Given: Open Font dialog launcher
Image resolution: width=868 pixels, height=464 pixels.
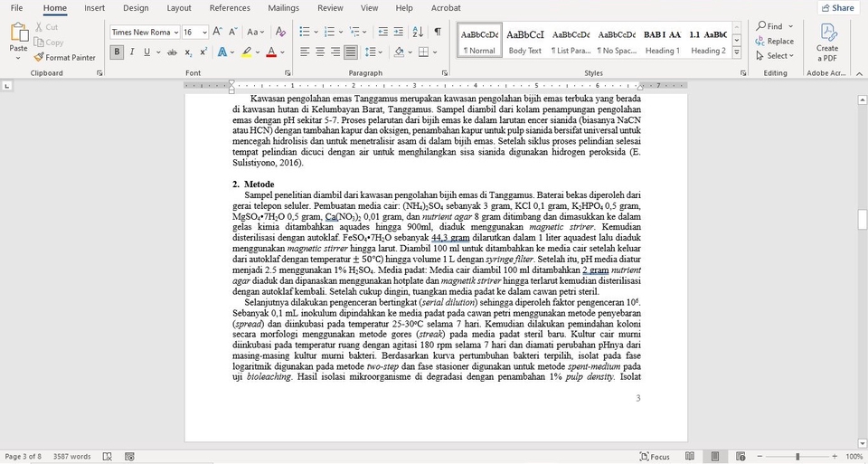Looking at the screenshot, I should [288, 73].
